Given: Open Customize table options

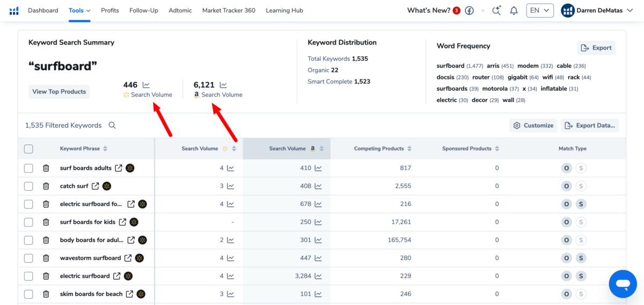Looking at the screenshot, I should (x=533, y=126).
